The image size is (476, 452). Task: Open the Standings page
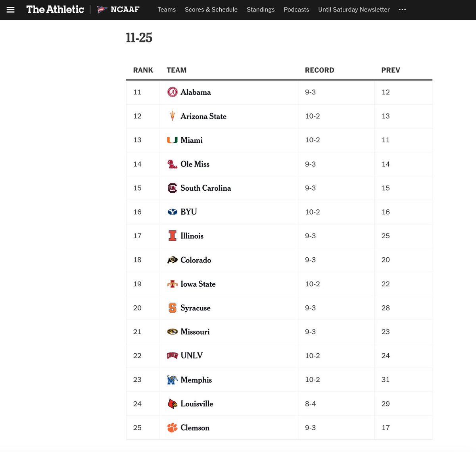(x=261, y=10)
